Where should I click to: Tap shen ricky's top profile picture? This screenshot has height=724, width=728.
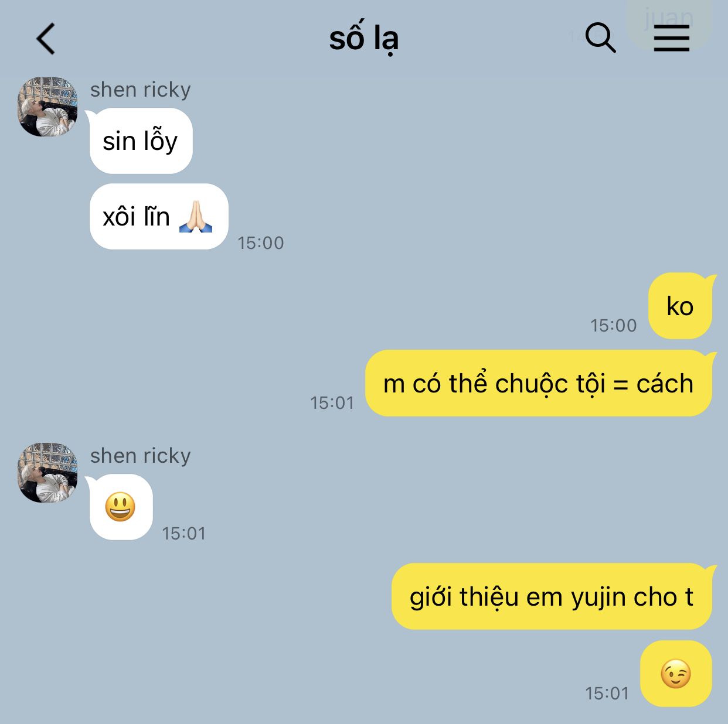[x=47, y=107]
